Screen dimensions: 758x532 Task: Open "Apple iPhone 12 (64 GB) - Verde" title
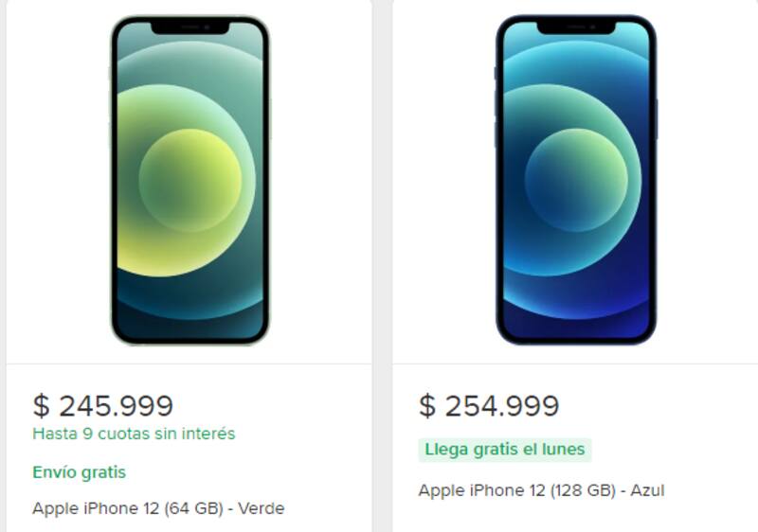click(x=158, y=508)
